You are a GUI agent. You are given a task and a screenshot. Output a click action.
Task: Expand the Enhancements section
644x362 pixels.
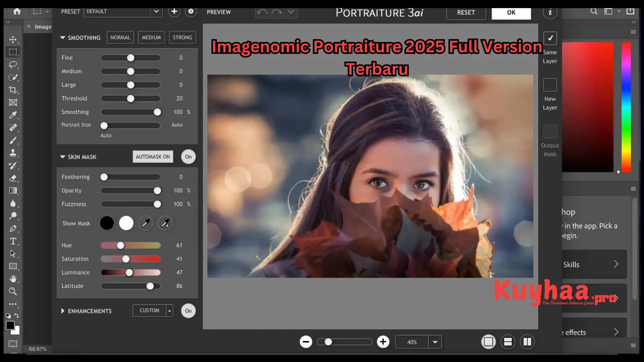63,311
